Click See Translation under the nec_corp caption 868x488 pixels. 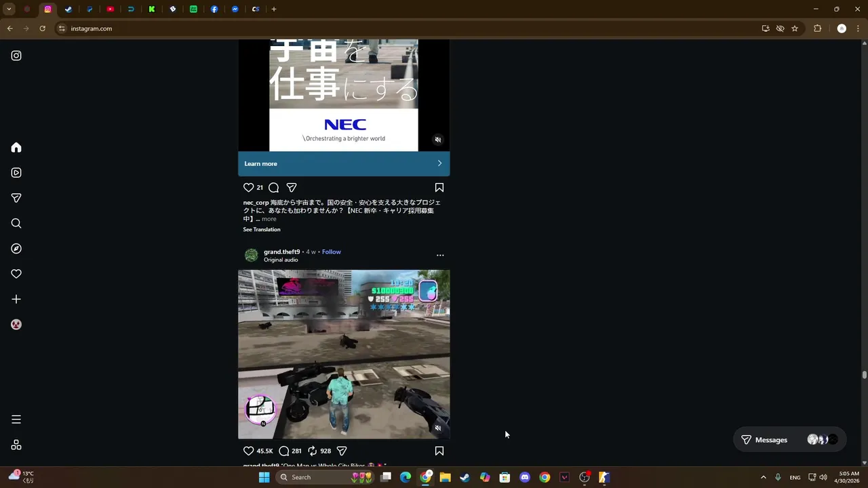point(262,230)
